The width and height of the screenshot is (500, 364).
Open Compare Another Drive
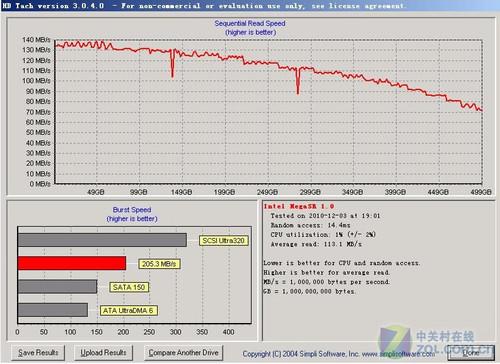(x=183, y=353)
